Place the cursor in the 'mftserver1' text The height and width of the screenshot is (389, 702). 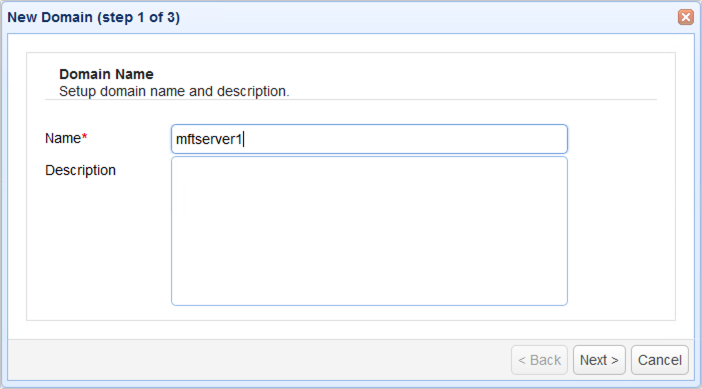(x=209, y=139)
